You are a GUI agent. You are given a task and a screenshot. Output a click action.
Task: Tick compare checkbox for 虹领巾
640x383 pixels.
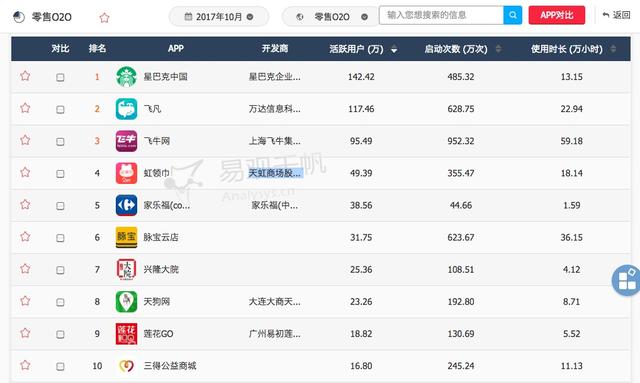coord(60,174)
